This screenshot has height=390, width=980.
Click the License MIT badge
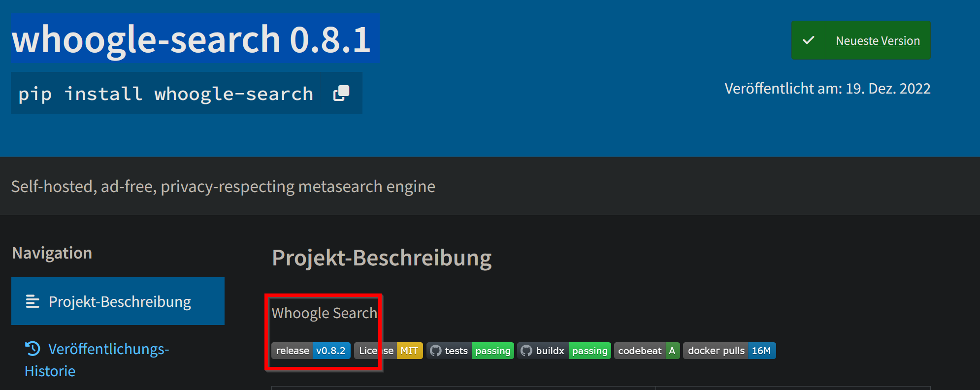[388, 351]
